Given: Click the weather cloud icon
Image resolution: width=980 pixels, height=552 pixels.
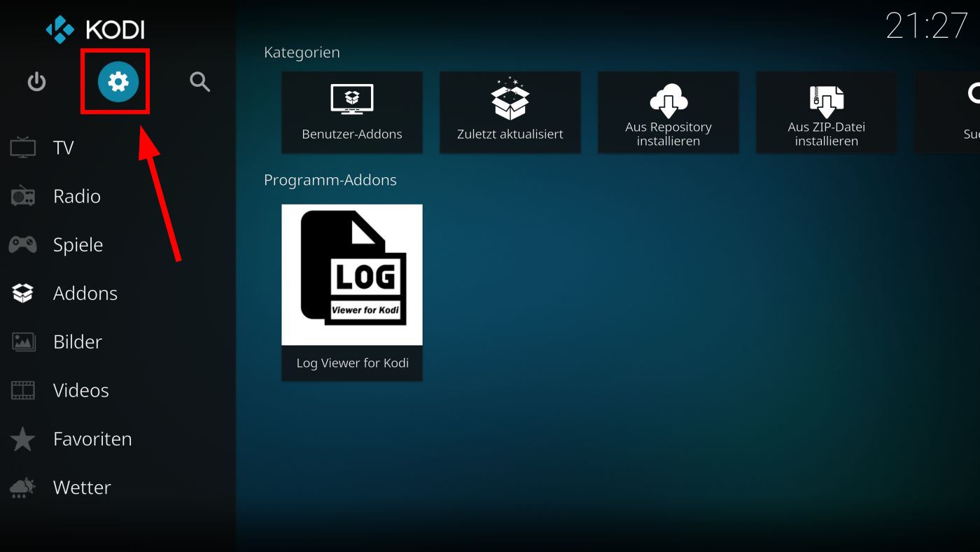Looking at the screenshot, I should point(22,488).
